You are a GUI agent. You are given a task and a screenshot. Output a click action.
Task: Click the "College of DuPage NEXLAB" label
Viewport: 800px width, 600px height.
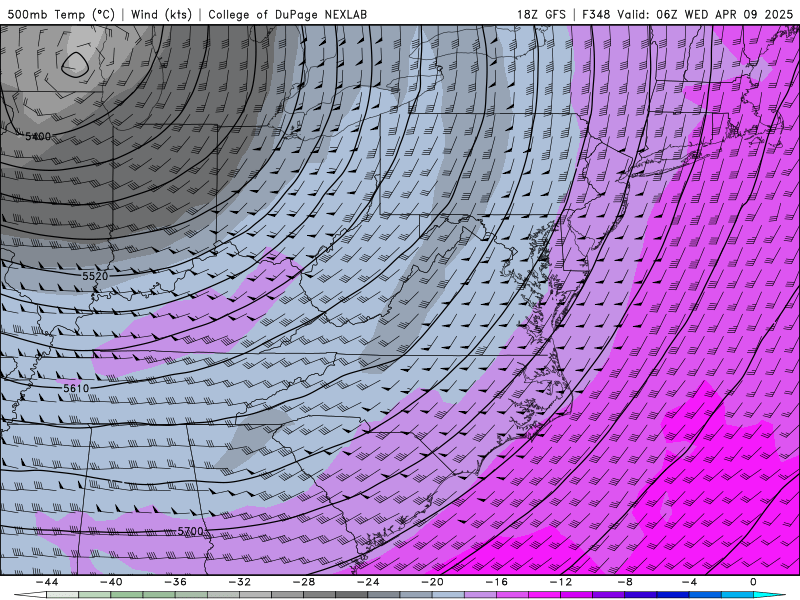287,14
